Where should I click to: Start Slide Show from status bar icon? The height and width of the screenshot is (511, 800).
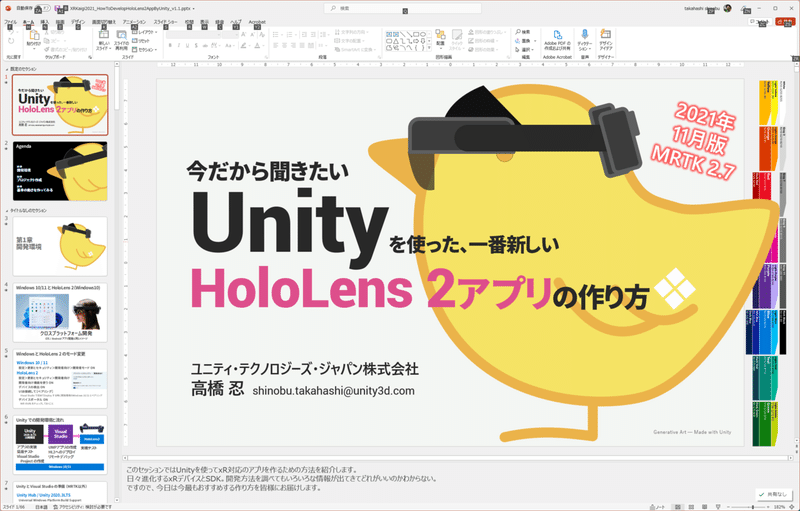(x=718, y=507)
